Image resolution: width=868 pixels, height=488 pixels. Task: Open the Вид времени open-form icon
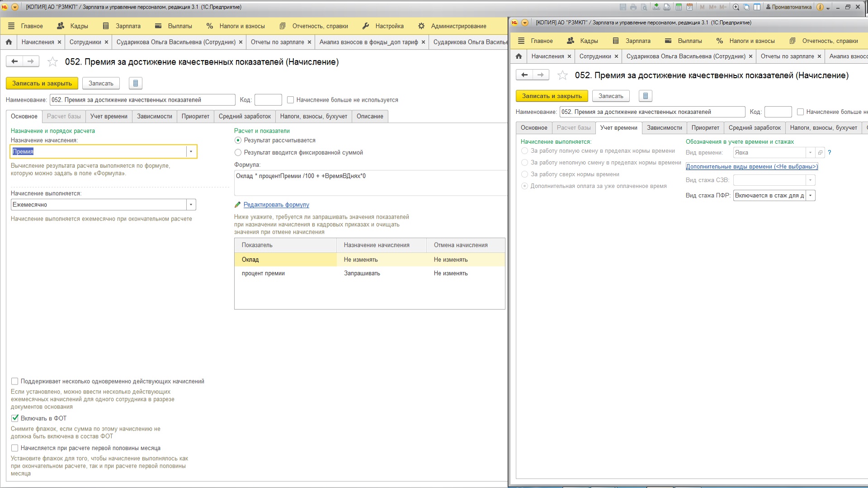820,152
